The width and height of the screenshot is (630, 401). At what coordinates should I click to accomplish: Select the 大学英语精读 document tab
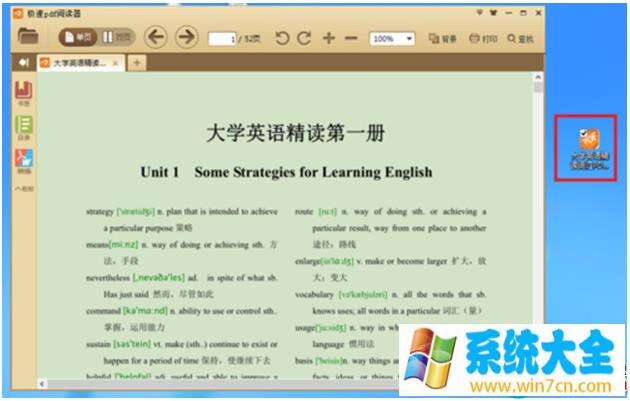point(78,63)
